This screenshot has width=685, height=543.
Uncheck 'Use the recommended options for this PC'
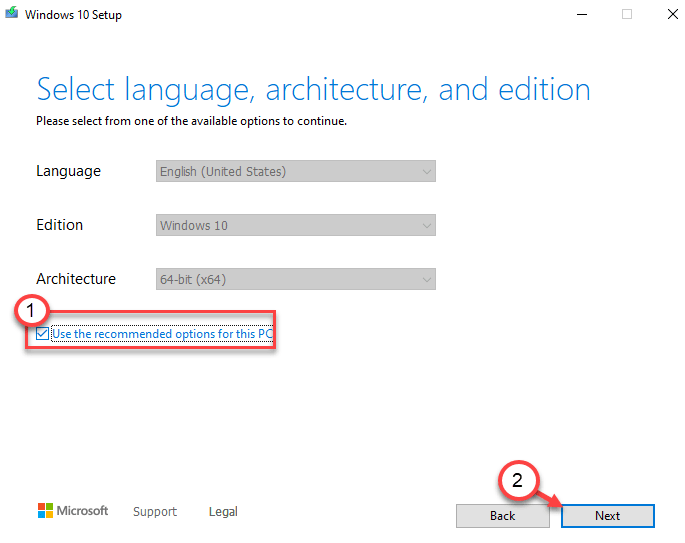pos(42,334)
